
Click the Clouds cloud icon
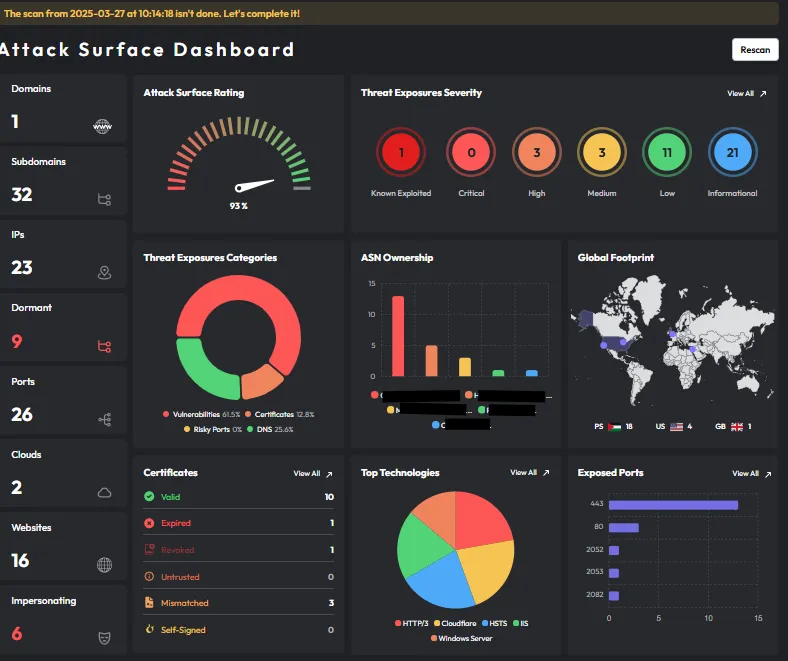(x=104, y=492)
